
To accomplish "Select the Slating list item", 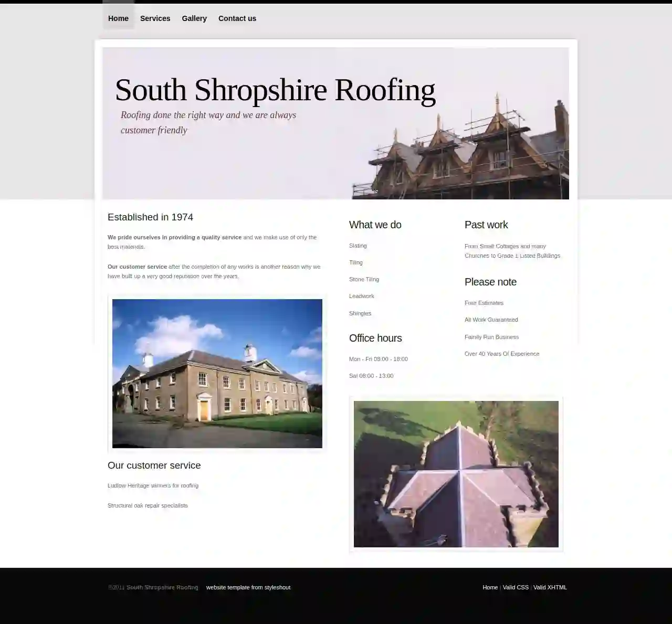I will tap(358, 246).
